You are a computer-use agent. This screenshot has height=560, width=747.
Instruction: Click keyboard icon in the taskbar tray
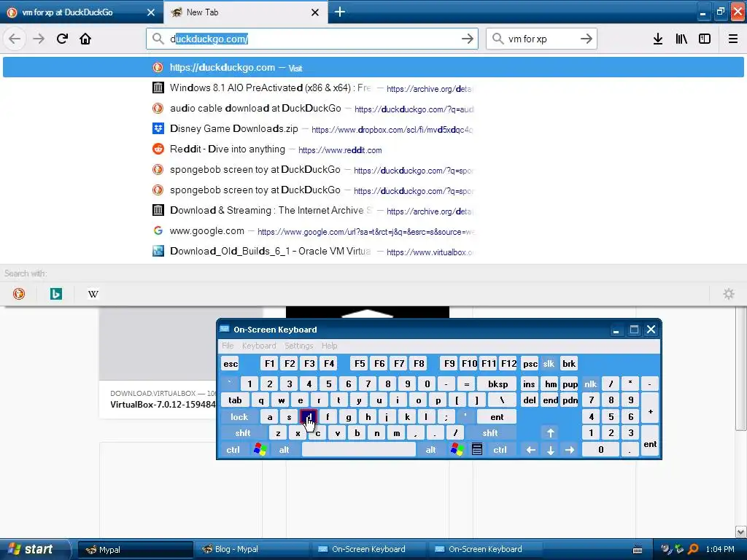[x=638, y=550]
